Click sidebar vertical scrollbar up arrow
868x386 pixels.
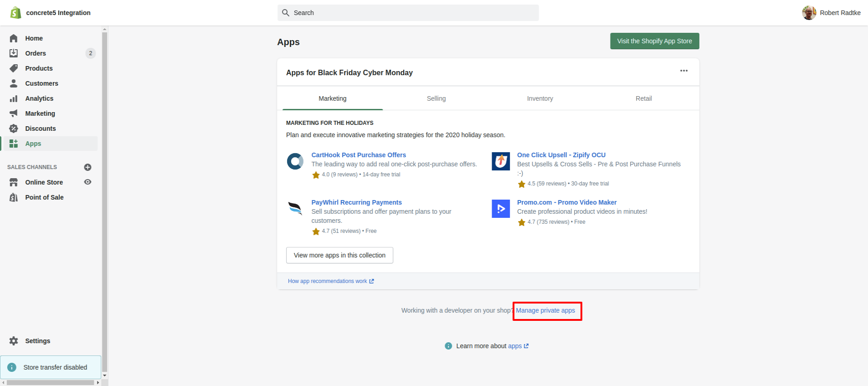[x=105, y=29]
